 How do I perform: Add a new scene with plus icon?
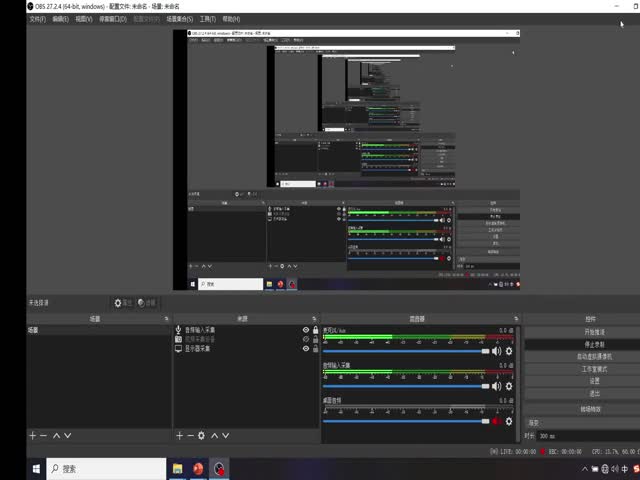(x=32, y=435)
